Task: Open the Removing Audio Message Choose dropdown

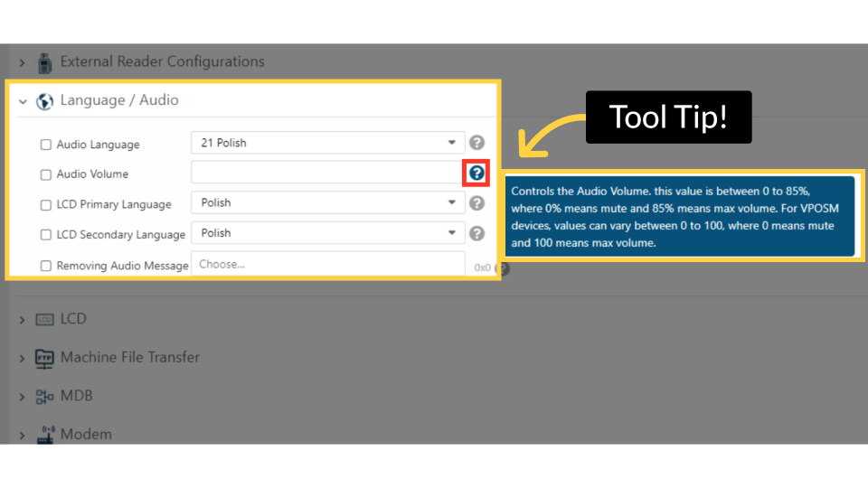Action: 327,264
